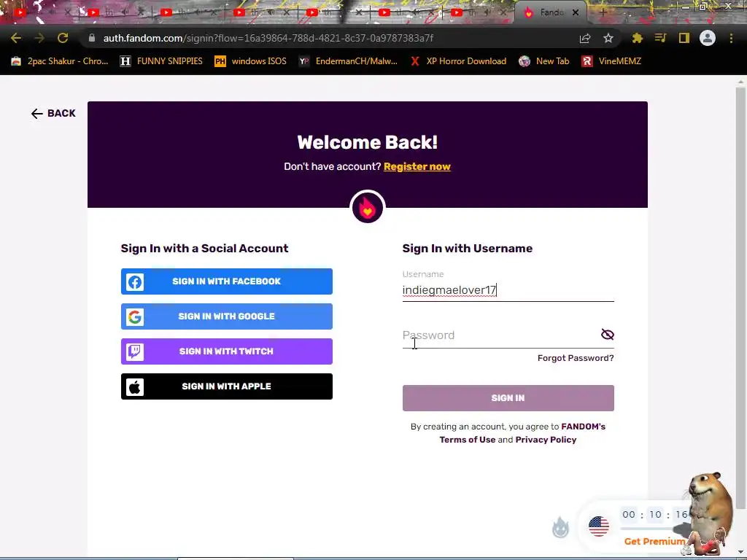Click SIGN IN WITH GOOGLE
This screenshot has width=747, height=560.
227,316
